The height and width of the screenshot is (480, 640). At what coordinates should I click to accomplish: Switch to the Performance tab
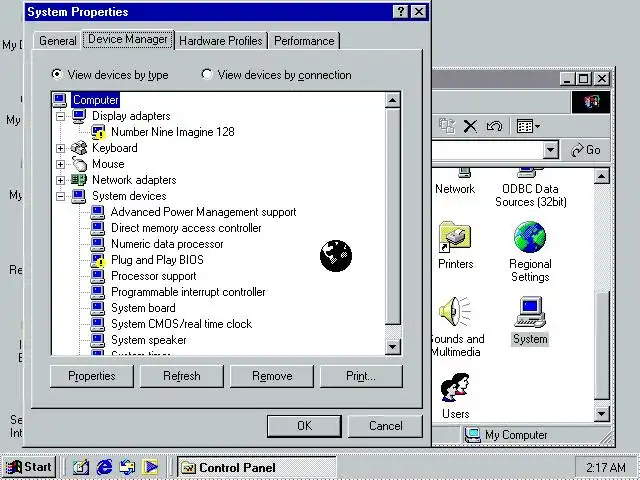coord(304,41)
